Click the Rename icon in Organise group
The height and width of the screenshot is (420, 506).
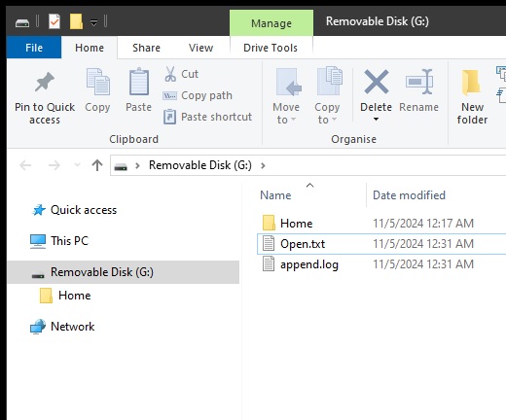[419, 82]
